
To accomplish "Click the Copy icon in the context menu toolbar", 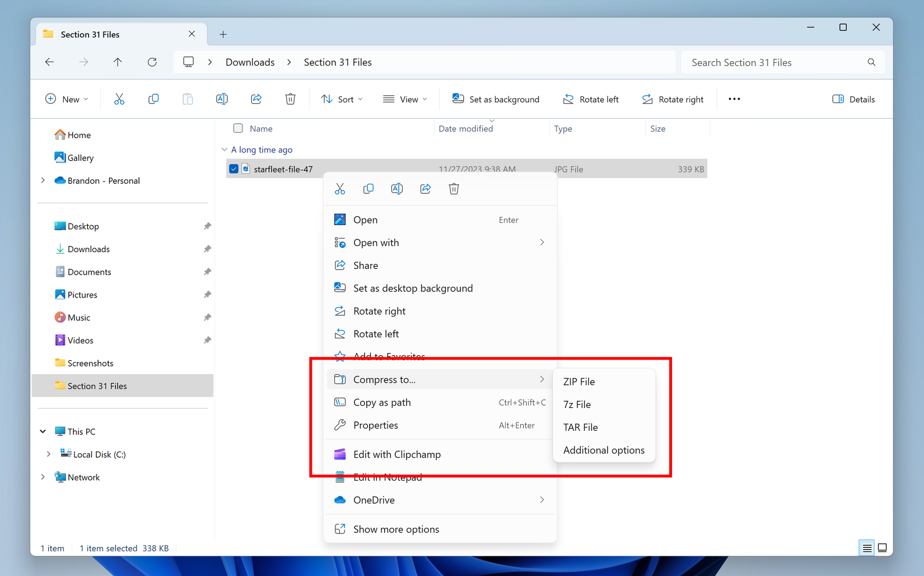I will pyautogui.click(x=368, y=188).
